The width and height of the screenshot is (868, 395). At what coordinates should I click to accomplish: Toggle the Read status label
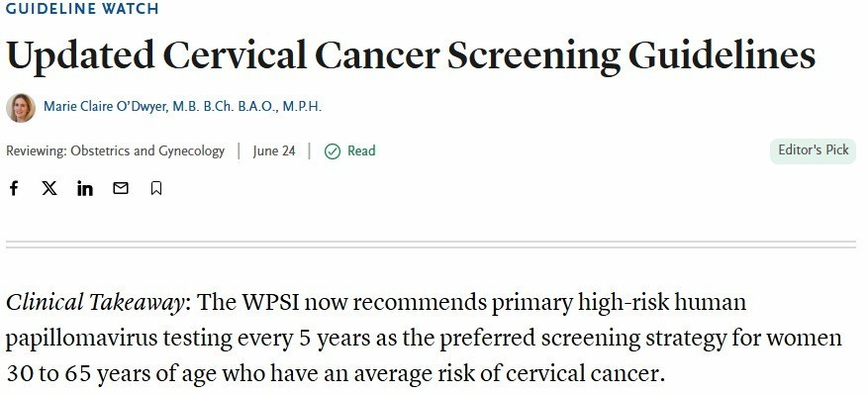pyautogui.click(x=361, y=150)
